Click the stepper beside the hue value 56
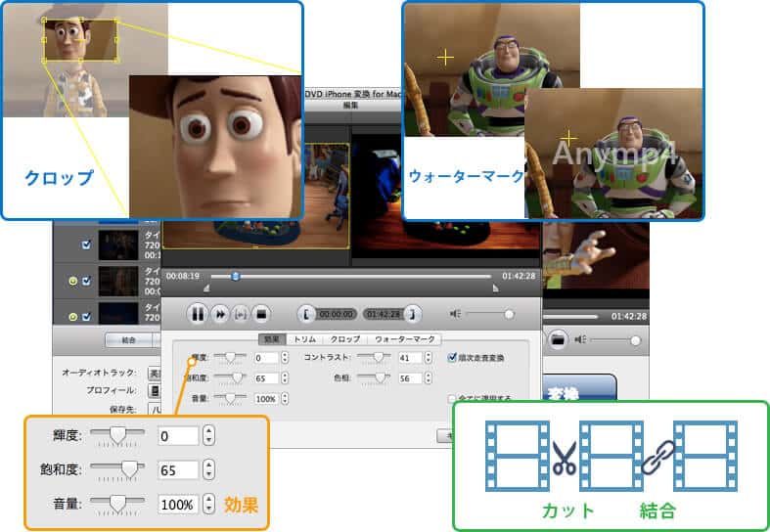Image resolution: width=770 pixels, height=532 pixels. pyautogui.click(x=429, y=378)
